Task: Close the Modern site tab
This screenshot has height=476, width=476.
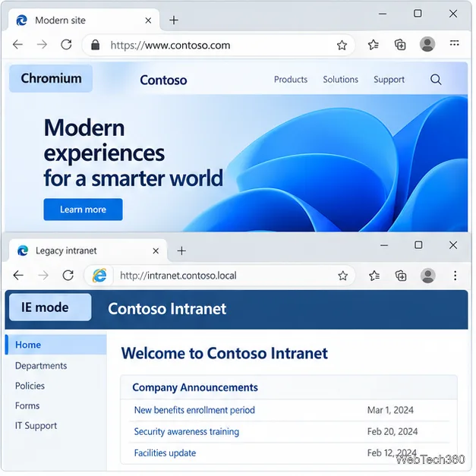Action: (148, 20)
